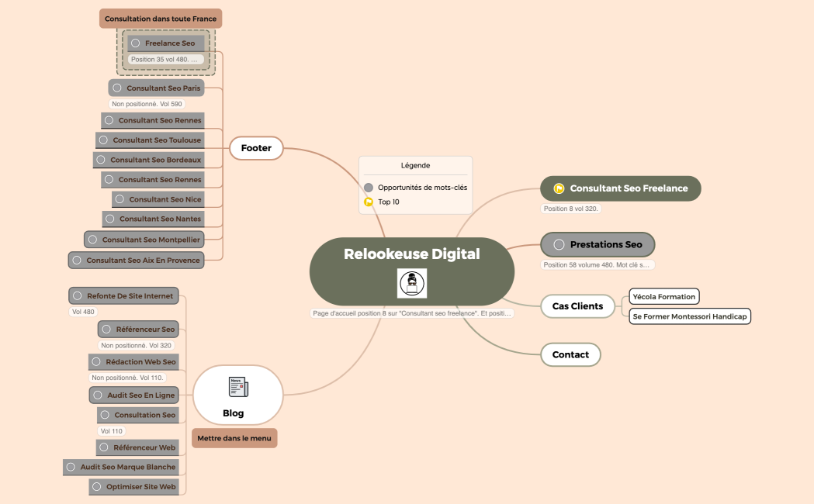Click the circle marker on Audit Seo En Ligne
Screen dimensions: 814x504
pos(98,395)
